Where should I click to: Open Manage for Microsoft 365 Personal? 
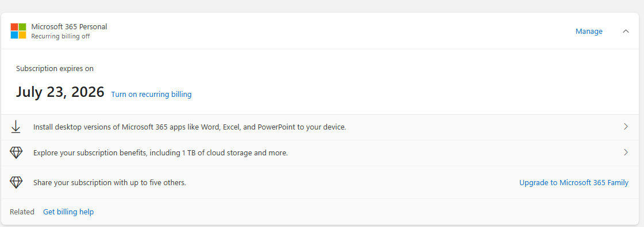pyautogui.click(x=589, y=31)
